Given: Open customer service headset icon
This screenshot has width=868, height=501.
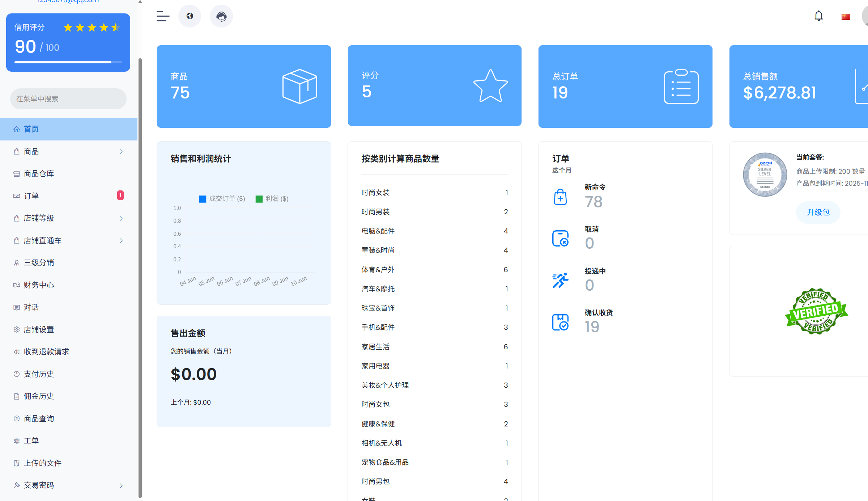Looking at the screenshot, I should [x=221, y=16].
